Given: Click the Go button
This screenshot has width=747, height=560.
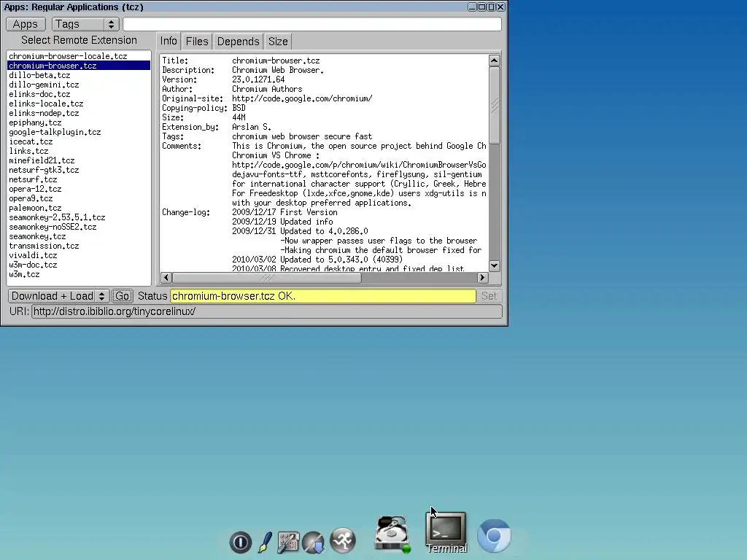Looking at the screenshot, I should (122, 296).
